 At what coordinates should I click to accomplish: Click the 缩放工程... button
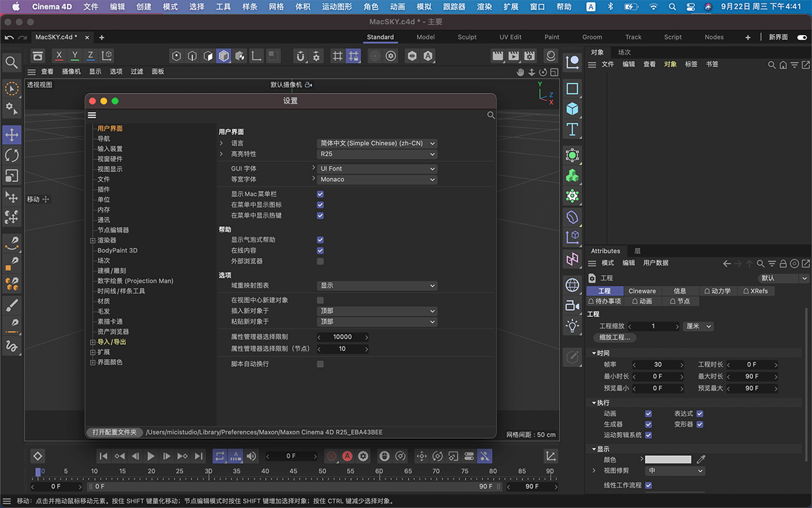click(x=614, y=337)
